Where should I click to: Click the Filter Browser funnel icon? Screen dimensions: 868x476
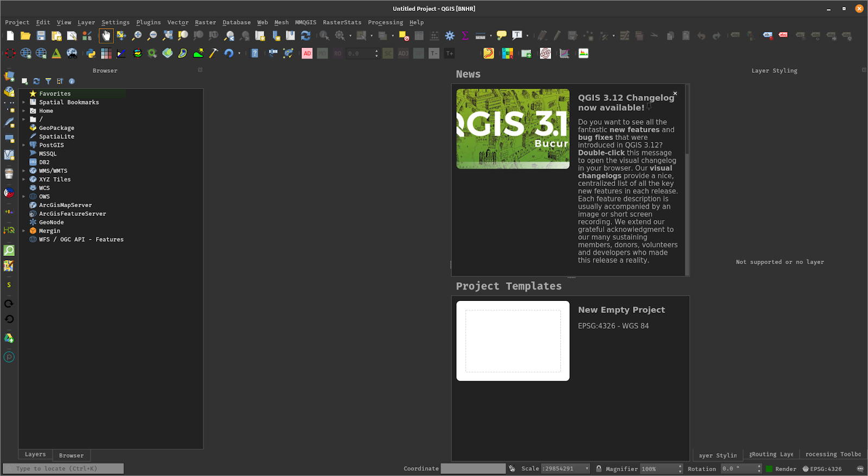click(48, 81)
